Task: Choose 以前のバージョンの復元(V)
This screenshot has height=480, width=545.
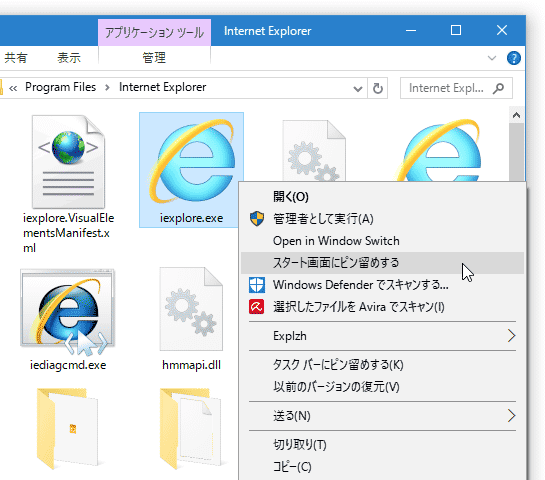Action: 382,387
